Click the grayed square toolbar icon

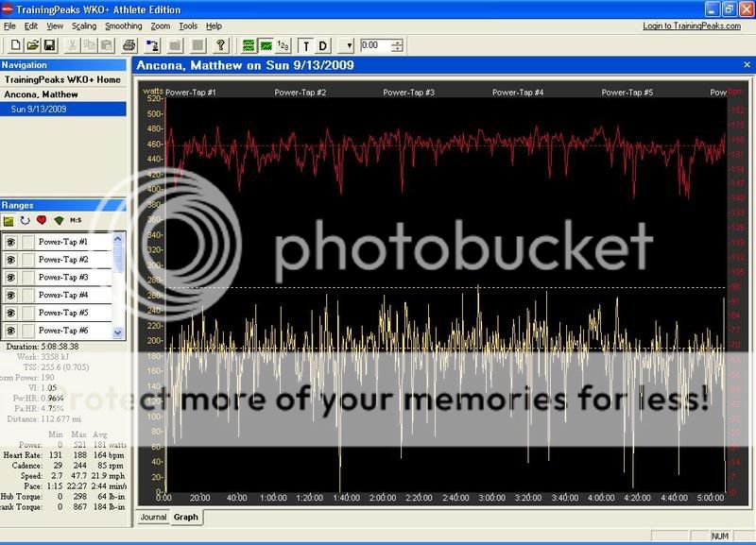(x=198, y=45)
